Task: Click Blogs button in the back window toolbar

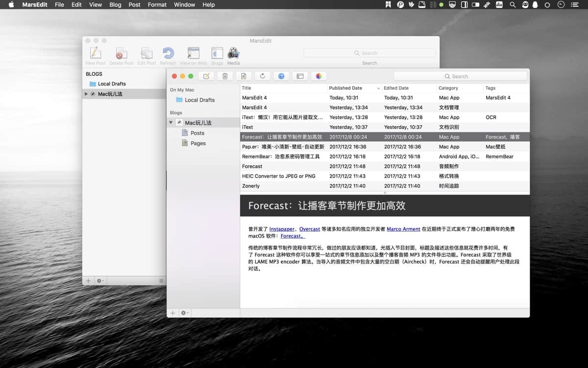Action: tap(217, 56)
